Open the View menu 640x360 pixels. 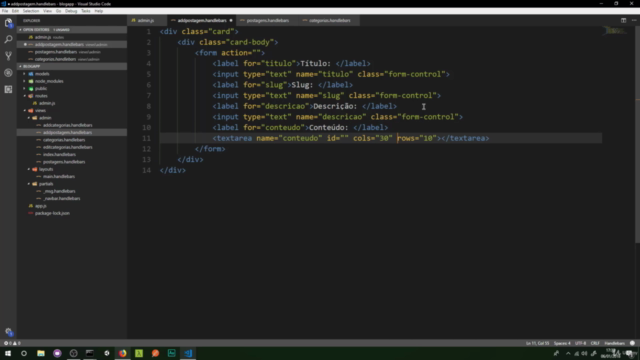[x=47, y=11]
